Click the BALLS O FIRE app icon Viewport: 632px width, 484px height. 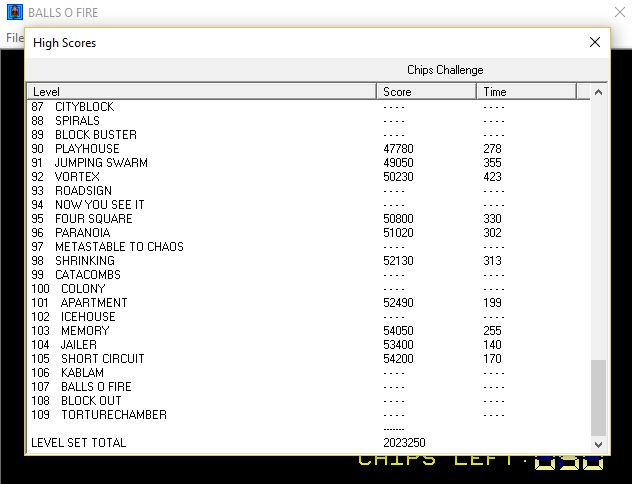click(14, 13)
